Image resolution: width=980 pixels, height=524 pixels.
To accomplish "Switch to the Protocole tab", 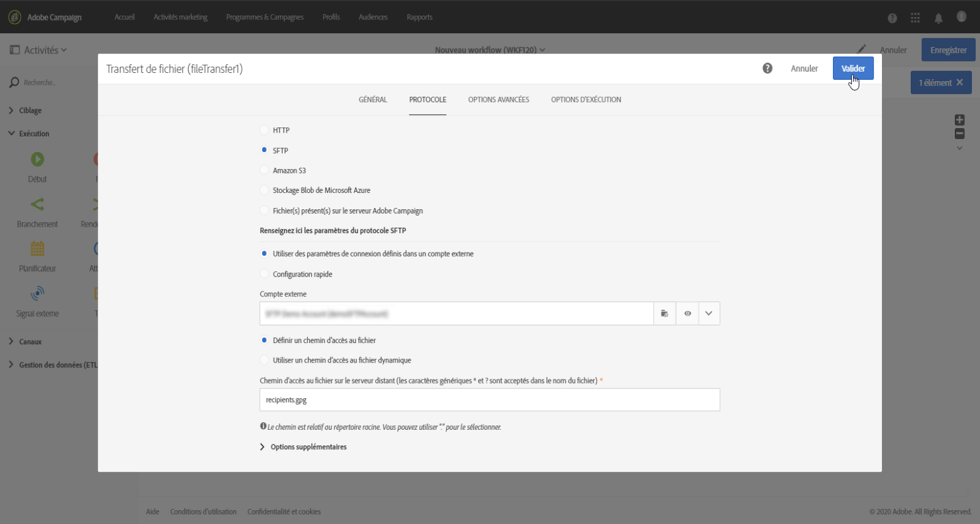I will (x=427, y=100).
